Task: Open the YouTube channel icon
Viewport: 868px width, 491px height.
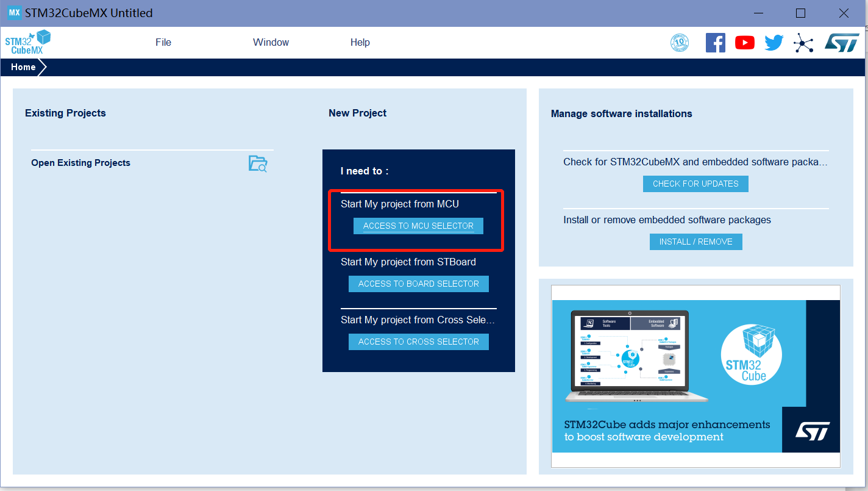Action: coord(744,43)
